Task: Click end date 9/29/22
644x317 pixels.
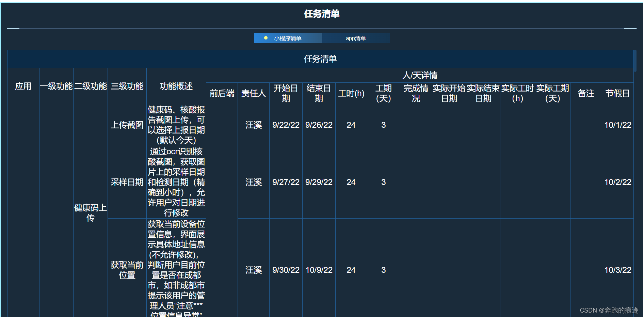Action: coord(319,182)
